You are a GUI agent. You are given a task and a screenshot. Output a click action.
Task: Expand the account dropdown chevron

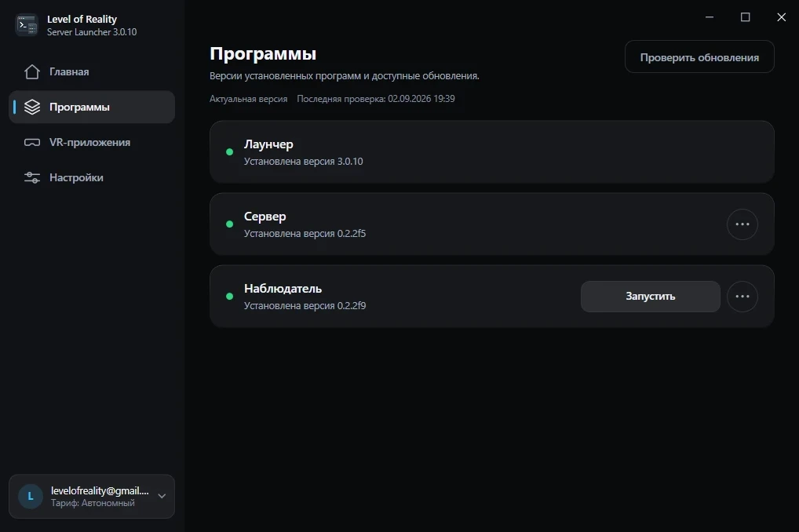(x=162, y=497)
